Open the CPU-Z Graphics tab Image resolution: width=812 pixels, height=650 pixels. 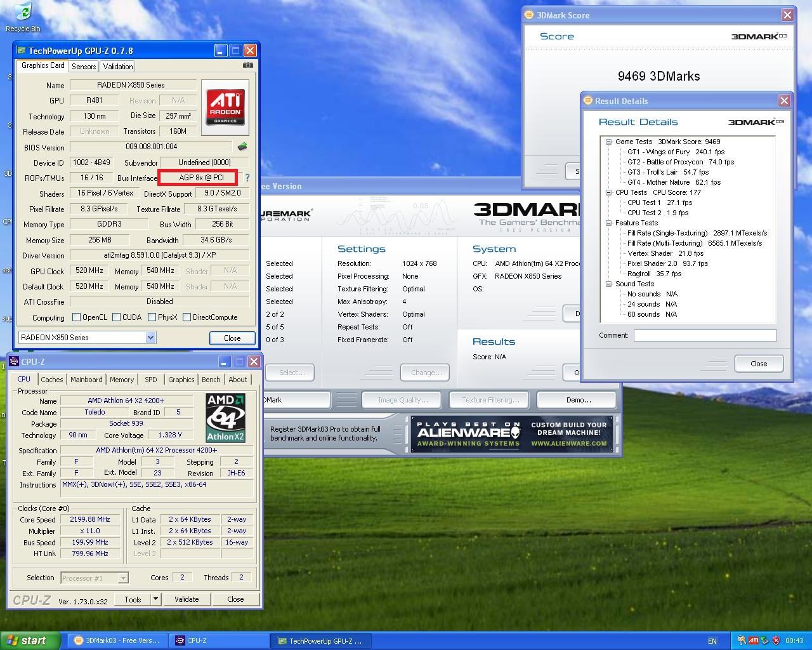coord(181,380)
